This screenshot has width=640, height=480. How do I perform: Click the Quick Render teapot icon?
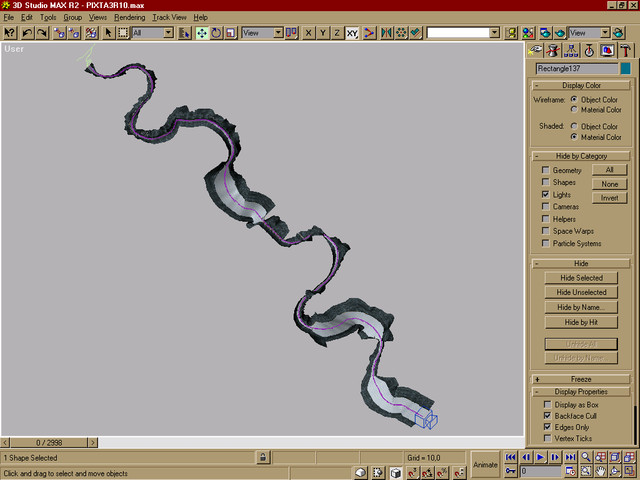click(x=560, y=33)
